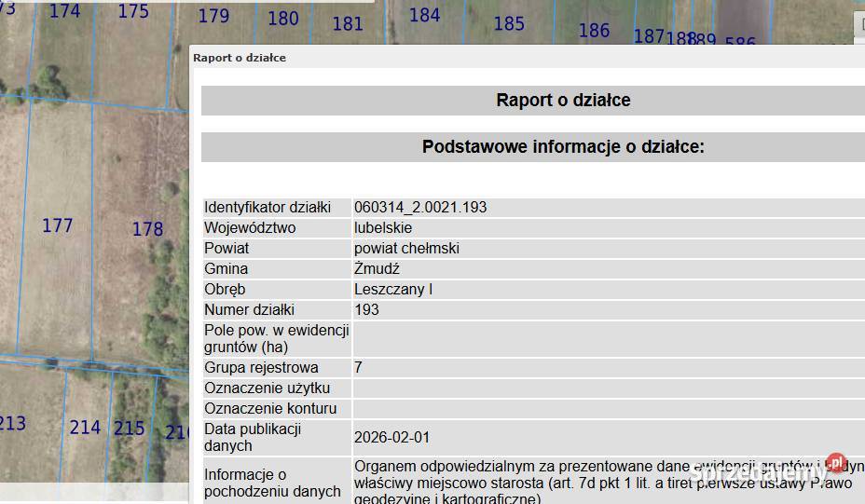
Task: Click the Województwo value lubelskie
Action: click(383, 227)
